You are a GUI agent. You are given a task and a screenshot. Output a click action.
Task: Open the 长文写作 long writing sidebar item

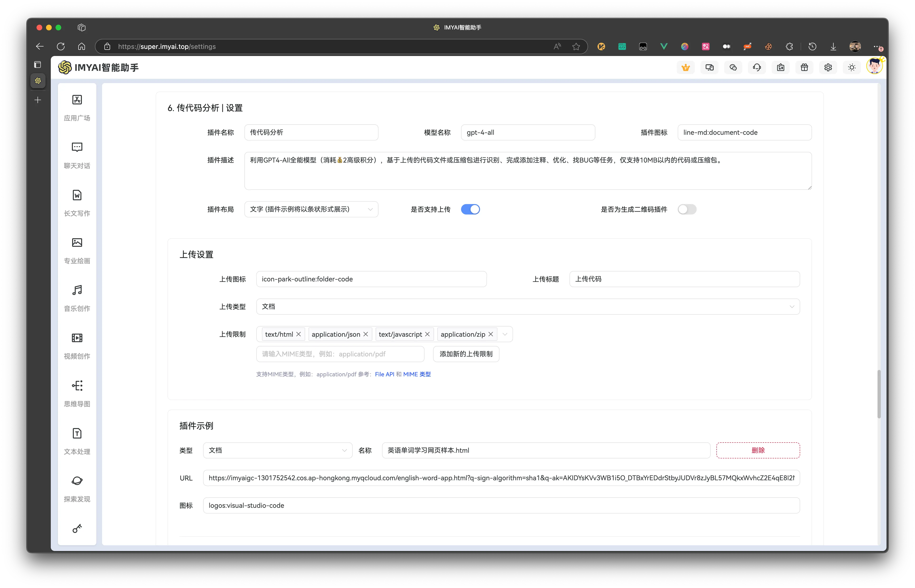[77, 203]
